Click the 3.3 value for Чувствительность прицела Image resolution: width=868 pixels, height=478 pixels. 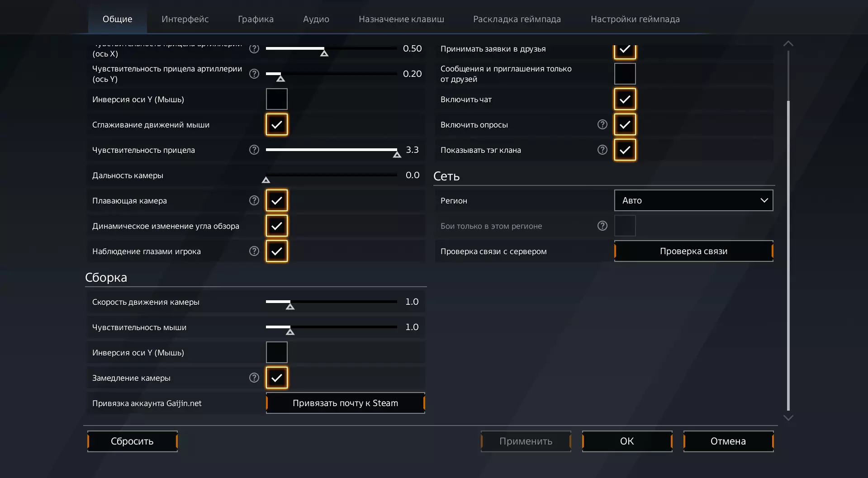pyautogui.click(x=413, y=150)
